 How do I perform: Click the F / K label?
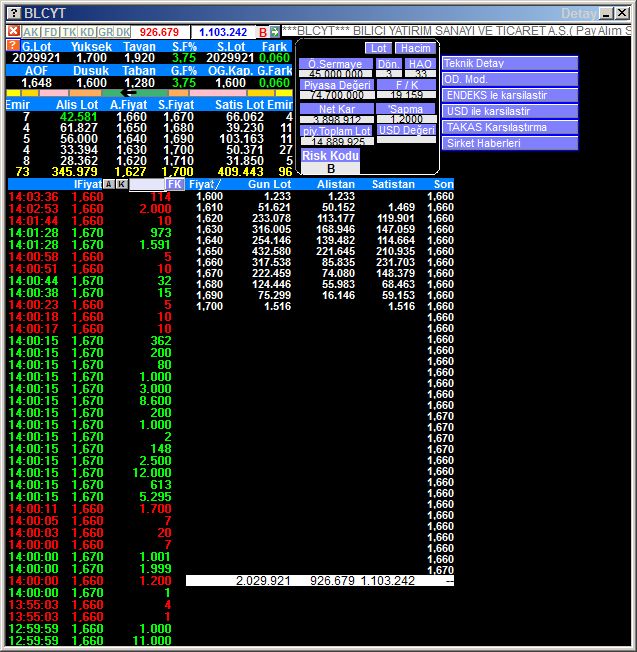406,85
